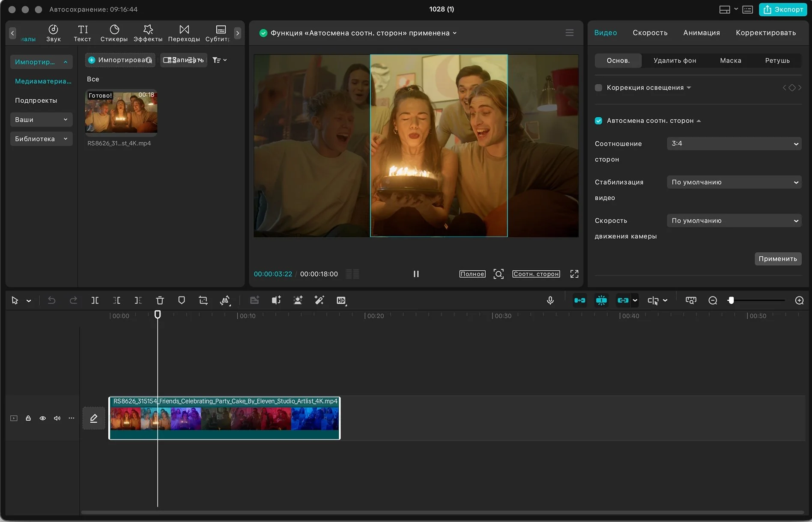This screenshot has height=522, width=812.
Task: Open the camera movement speed dropdown
Action: (x=734, y=221)
